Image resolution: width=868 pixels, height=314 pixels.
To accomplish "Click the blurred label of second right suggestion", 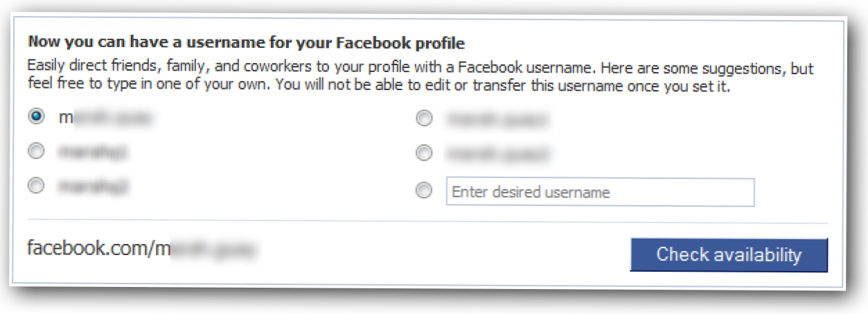I will point(497,152).
